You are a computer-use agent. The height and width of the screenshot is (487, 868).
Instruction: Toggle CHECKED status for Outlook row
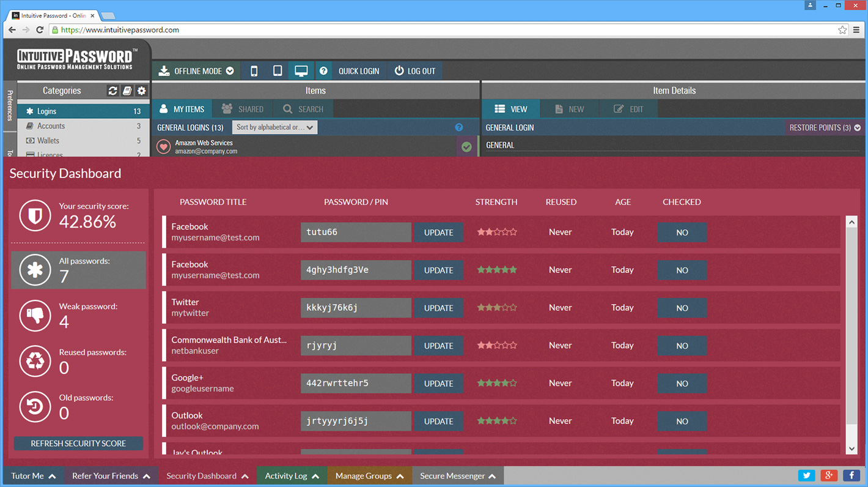click(x=682, y=422)
